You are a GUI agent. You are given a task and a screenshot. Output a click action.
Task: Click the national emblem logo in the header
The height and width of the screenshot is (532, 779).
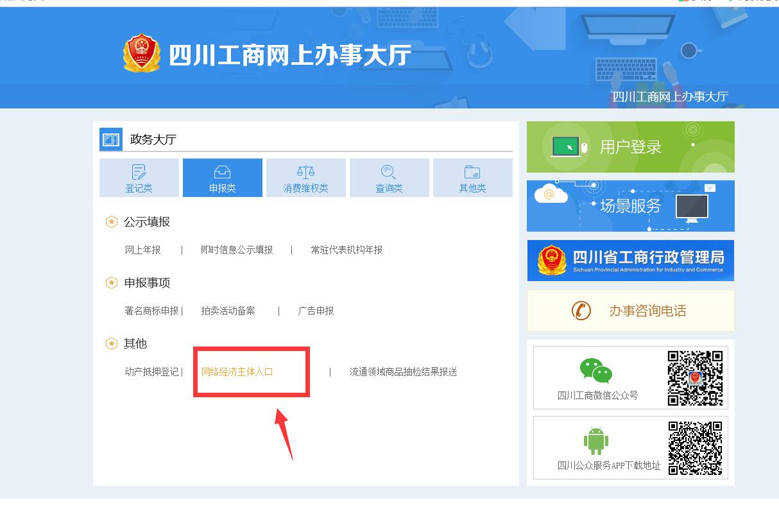click(x=142, y=53)
